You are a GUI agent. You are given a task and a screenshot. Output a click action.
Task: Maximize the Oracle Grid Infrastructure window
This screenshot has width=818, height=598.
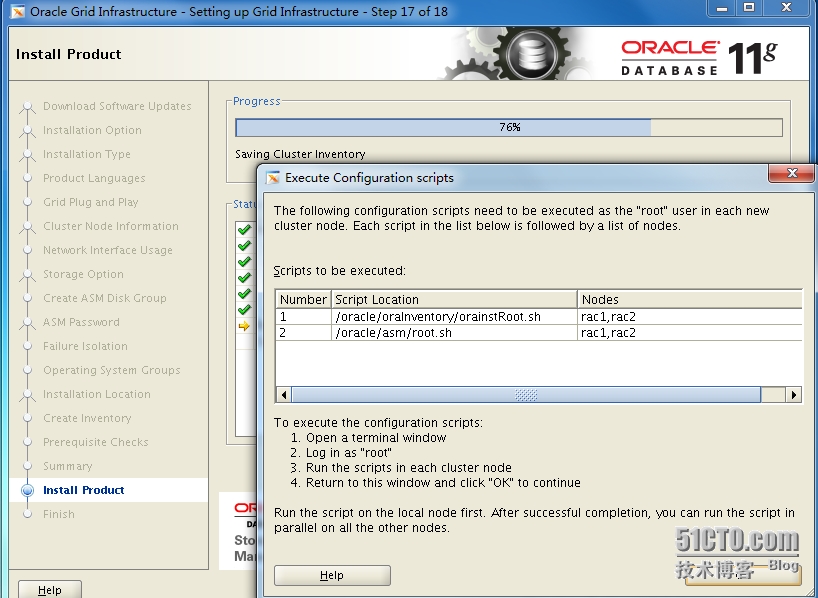pyautogui.click(x=749, y=8)
